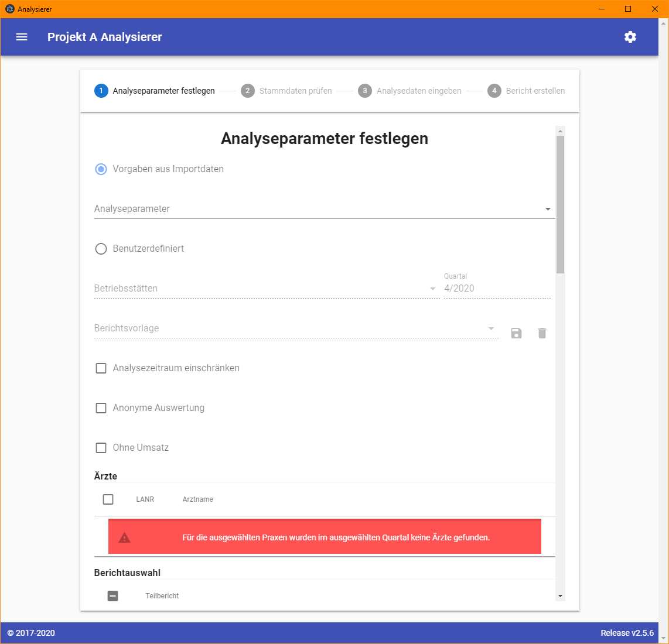Click the warning triangle icon in the red banner

[x=125, y=537]
